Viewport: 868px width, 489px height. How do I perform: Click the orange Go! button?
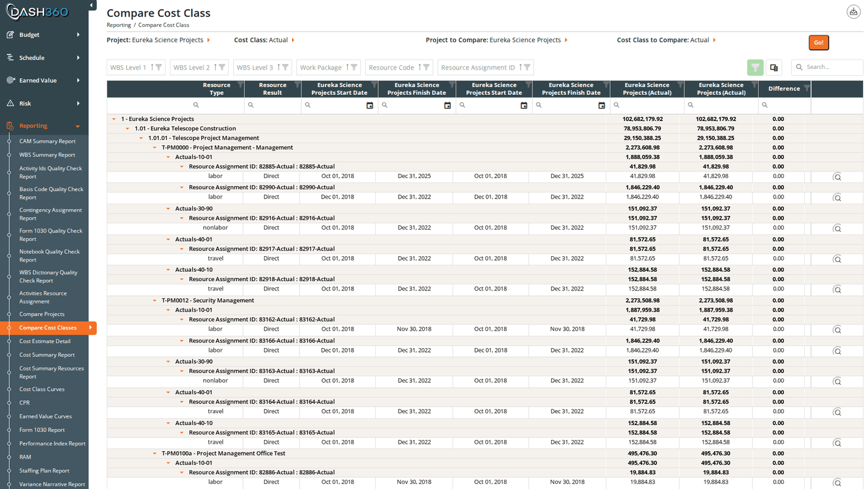click(818, 42)
